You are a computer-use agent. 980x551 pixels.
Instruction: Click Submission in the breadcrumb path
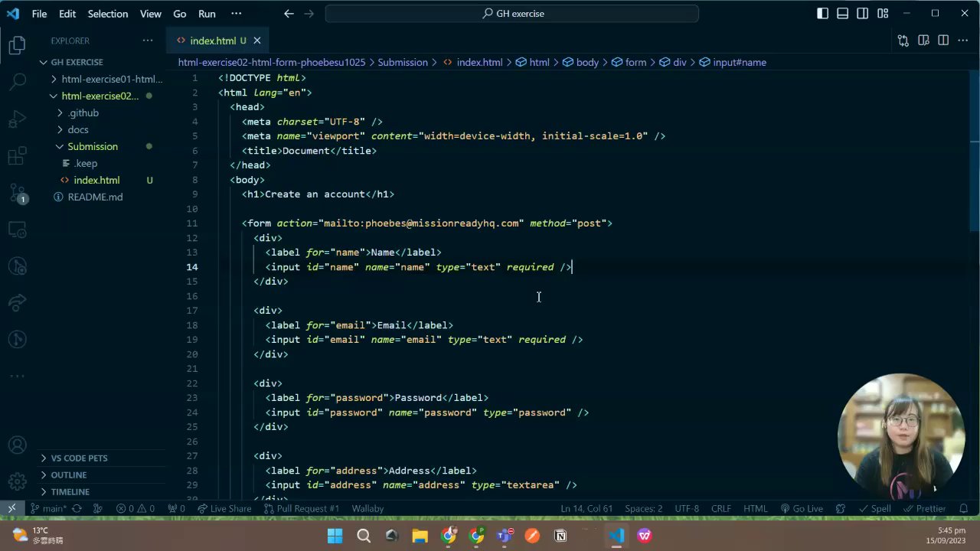[402, 62]
